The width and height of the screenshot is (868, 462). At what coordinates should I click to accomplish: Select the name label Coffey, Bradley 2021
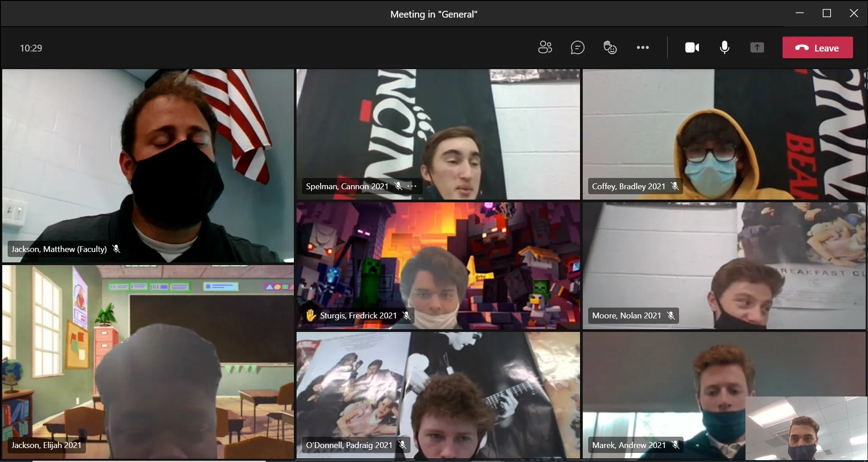coord(628,186)
